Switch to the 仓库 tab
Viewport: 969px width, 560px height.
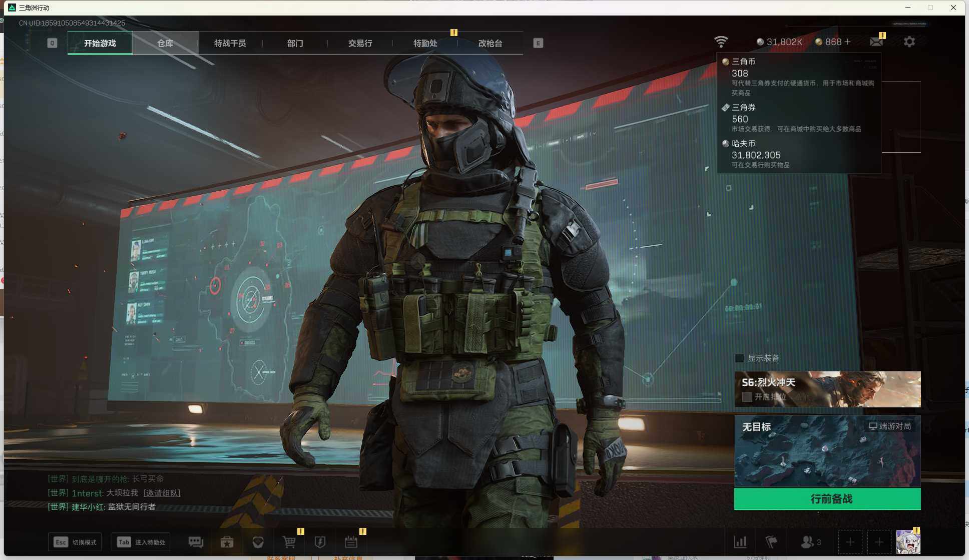pyautogui.click(x=165, y=44)
